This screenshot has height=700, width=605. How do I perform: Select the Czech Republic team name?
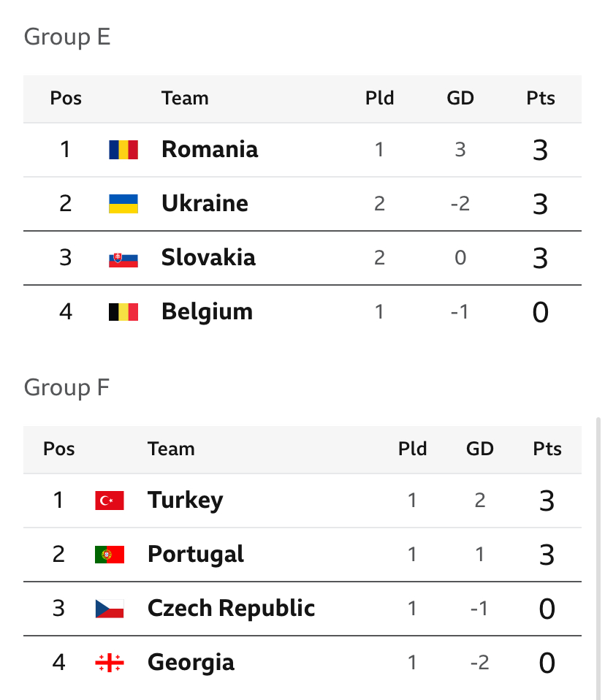[232, 609]
